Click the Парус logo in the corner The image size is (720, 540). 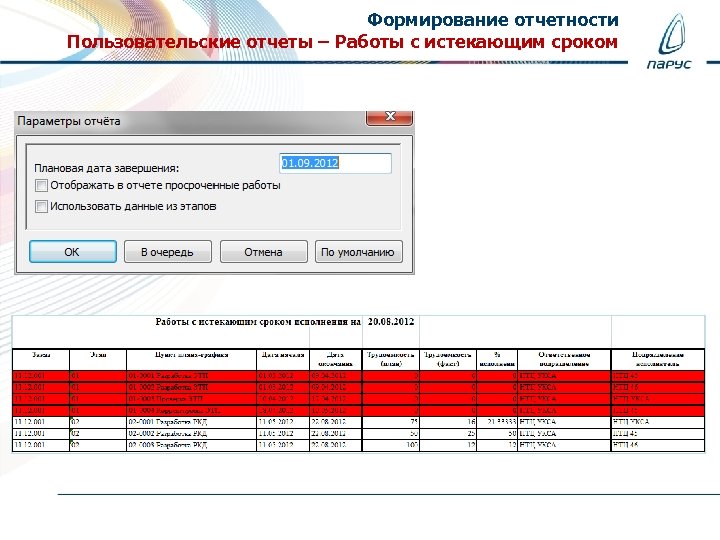(669, 42)
